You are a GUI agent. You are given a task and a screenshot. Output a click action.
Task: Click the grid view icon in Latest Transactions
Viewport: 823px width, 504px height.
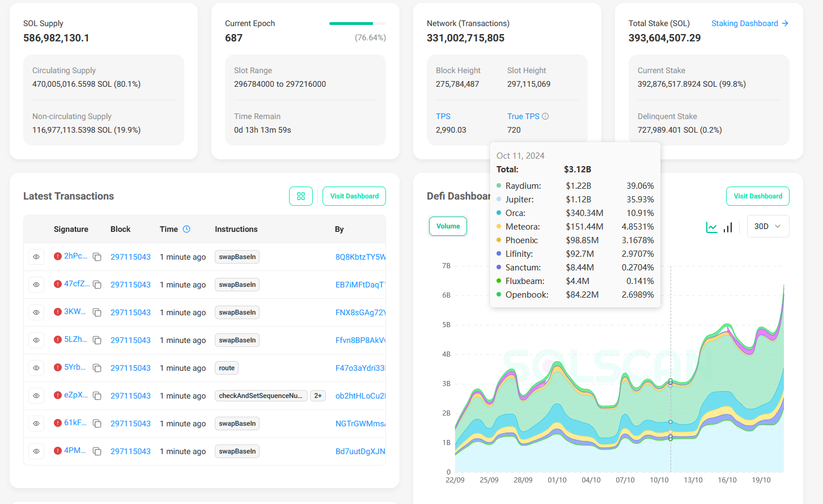click(x=301, y=196)
